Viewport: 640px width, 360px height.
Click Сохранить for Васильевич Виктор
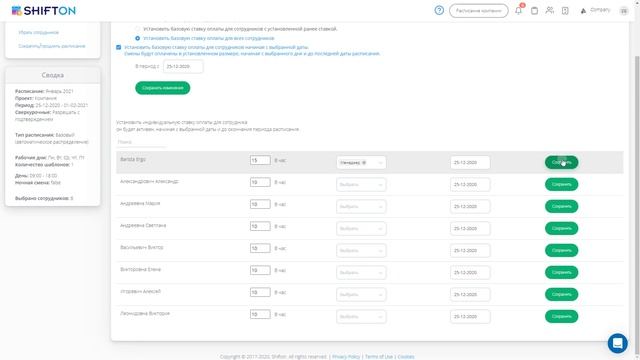pyautogui.click(x=561, y=251)
